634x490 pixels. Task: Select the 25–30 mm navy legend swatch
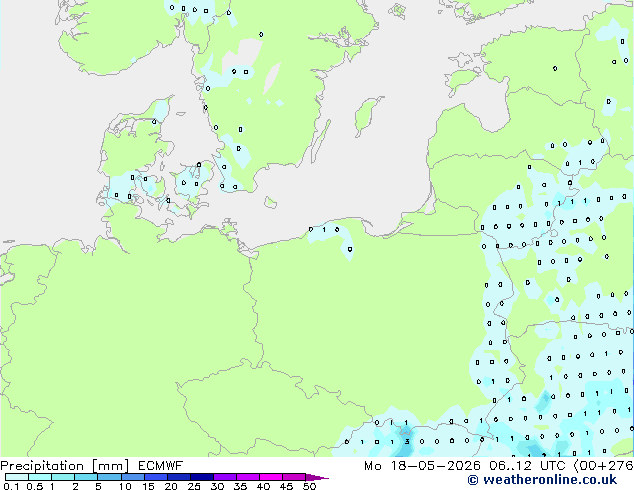pyautogui.click(x=202, y=477)
